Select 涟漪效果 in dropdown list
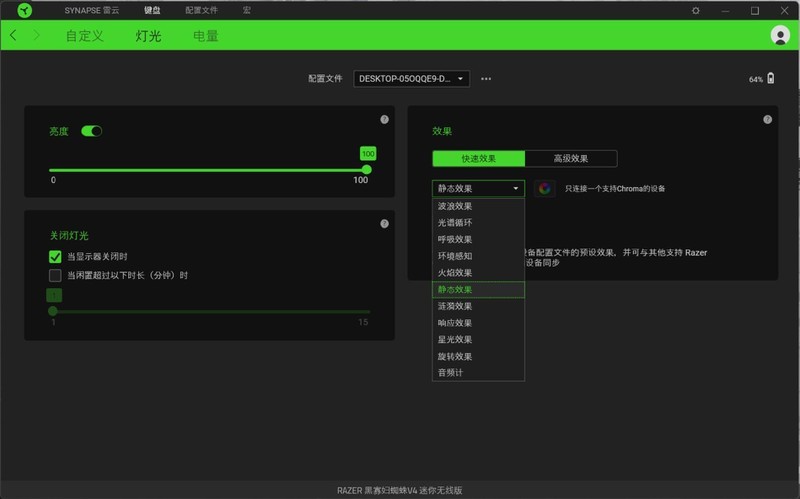The width and height of the screenshot is (800, 499). [478, 306]
